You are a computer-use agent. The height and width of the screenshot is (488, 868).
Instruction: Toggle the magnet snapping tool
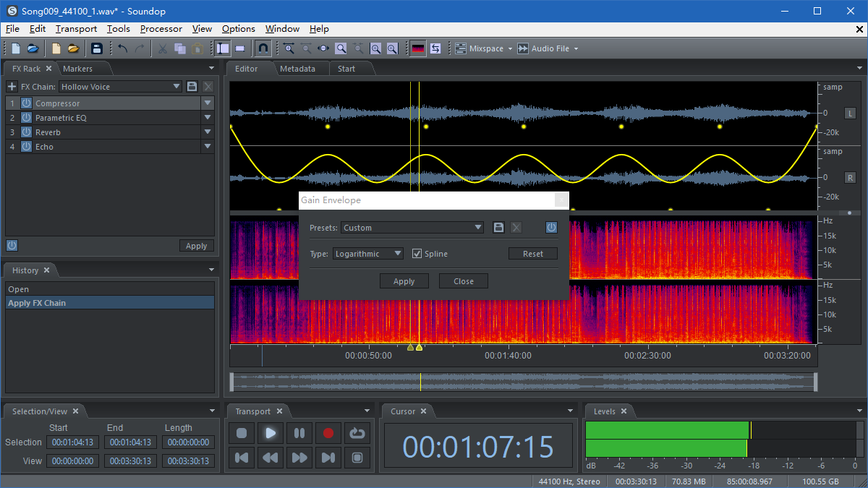(263, 48)
